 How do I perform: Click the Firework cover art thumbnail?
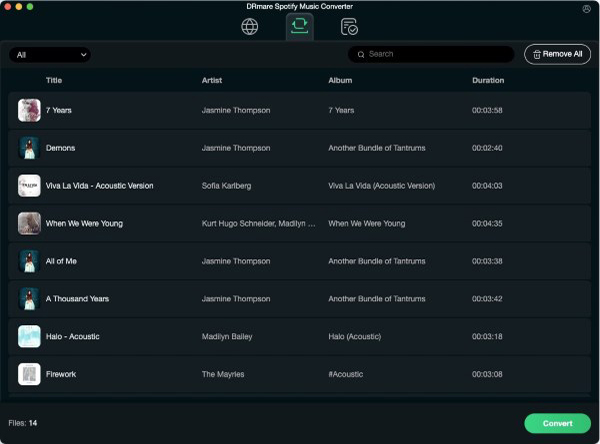[29, 374]
